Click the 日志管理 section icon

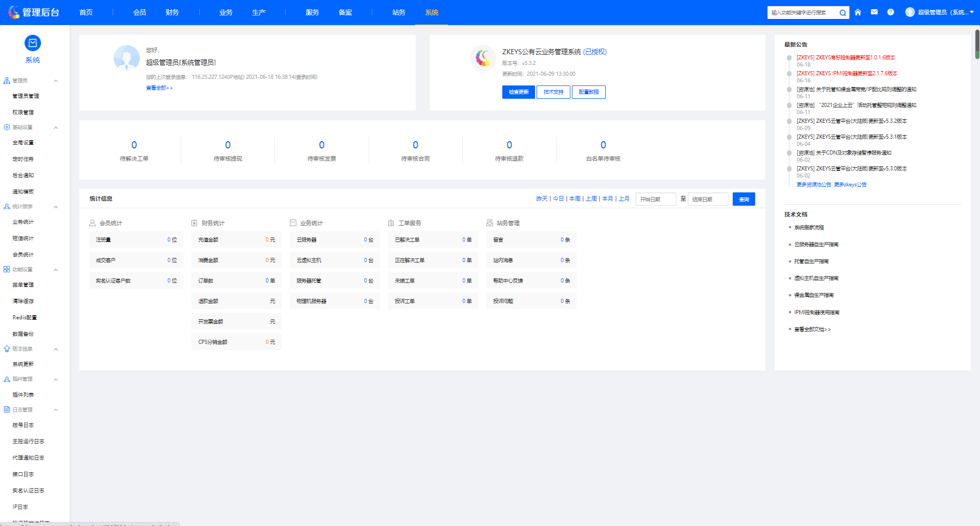(x=7, y=410)
